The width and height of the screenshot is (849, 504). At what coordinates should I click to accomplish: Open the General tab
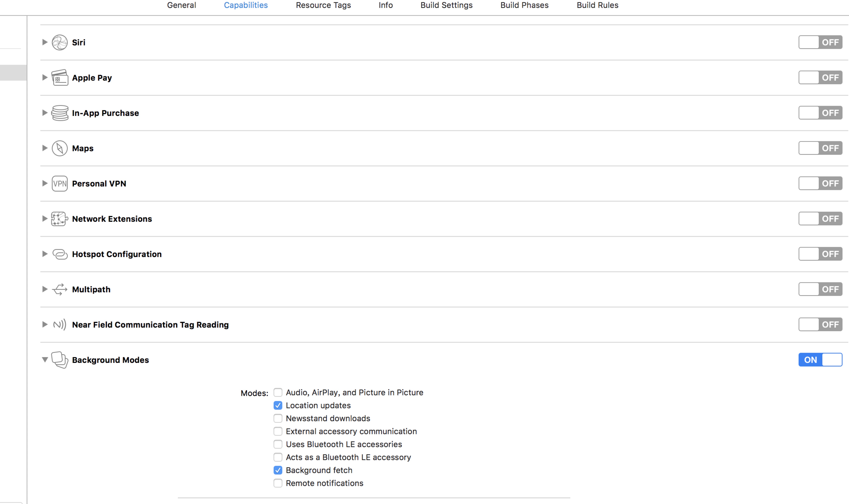(181, 5)
